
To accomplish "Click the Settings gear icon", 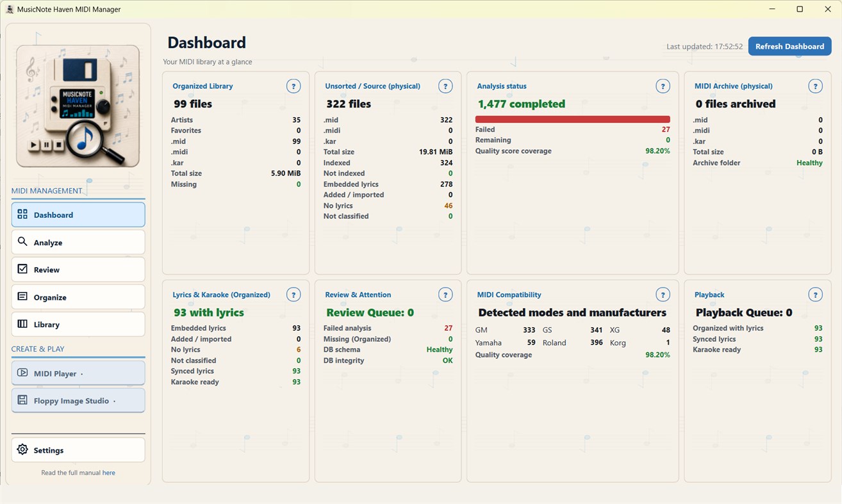I will coord(22,450).
